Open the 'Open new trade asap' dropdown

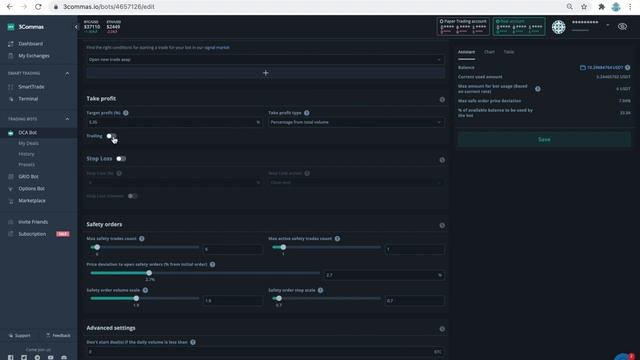(265, 60)
